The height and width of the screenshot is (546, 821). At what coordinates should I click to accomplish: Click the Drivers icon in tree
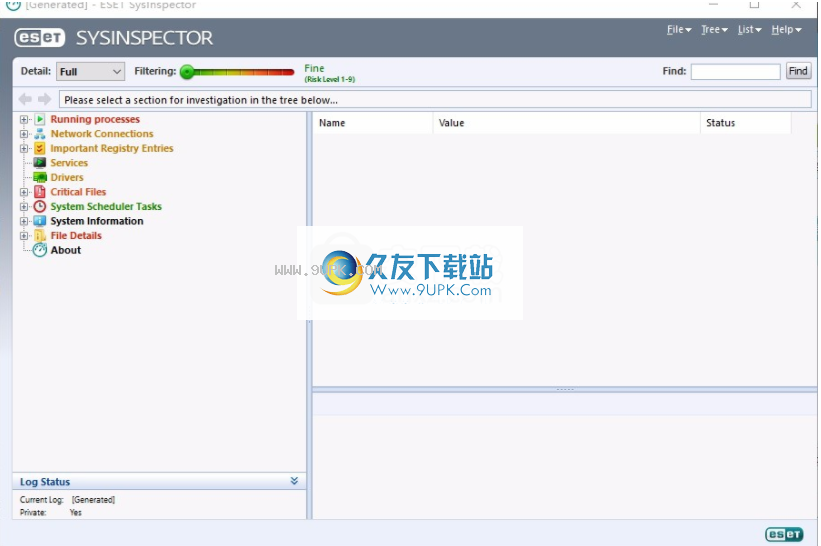click(40, 177)
